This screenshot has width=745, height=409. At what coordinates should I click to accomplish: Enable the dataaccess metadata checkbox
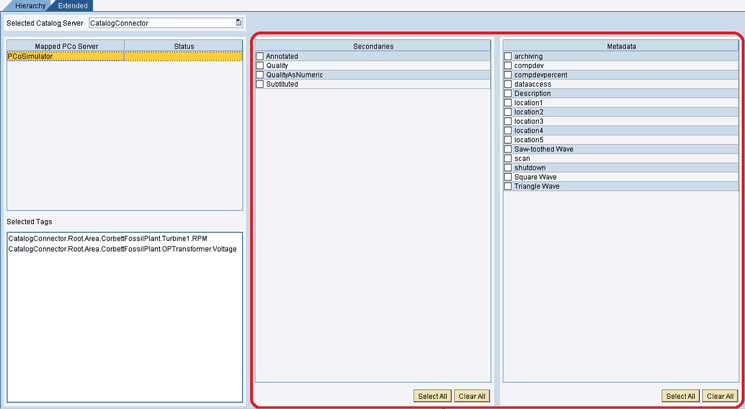coord(508,85)
